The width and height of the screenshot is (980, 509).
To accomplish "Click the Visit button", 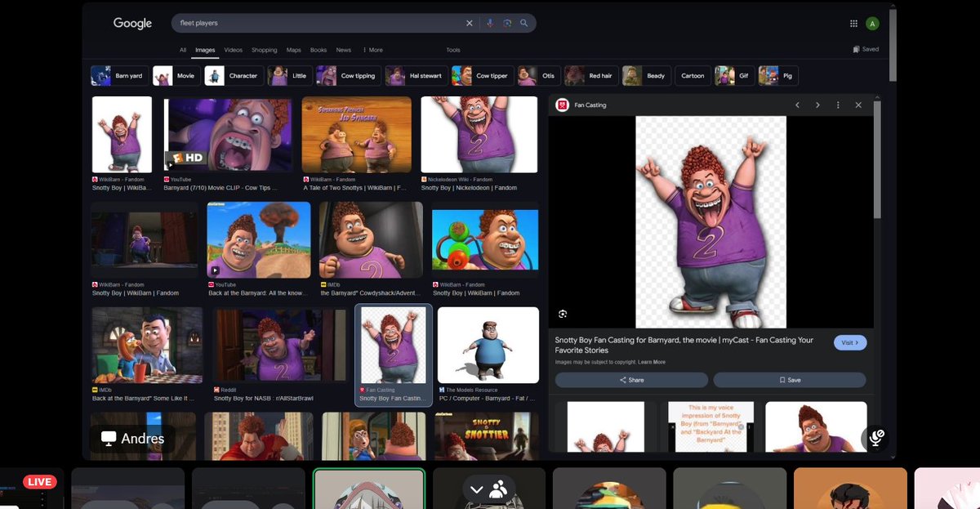I will (x=850, y=342).
